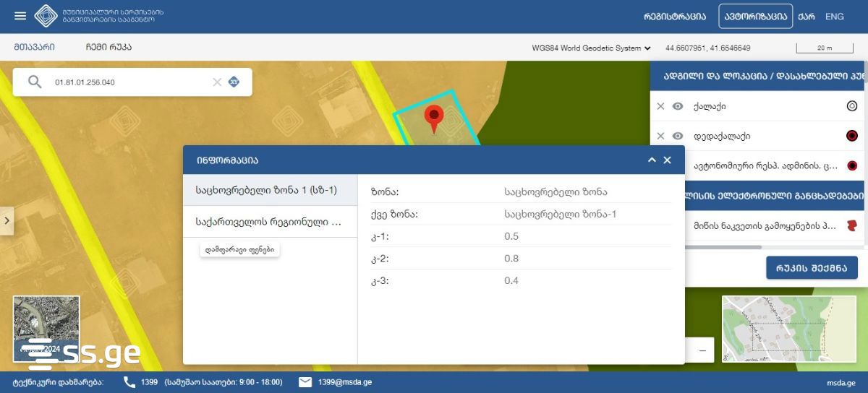Select საცხოვრებელი ზონა 1 (სზ-1) item
Screen dimensions: 868x393
click(270, 190)
